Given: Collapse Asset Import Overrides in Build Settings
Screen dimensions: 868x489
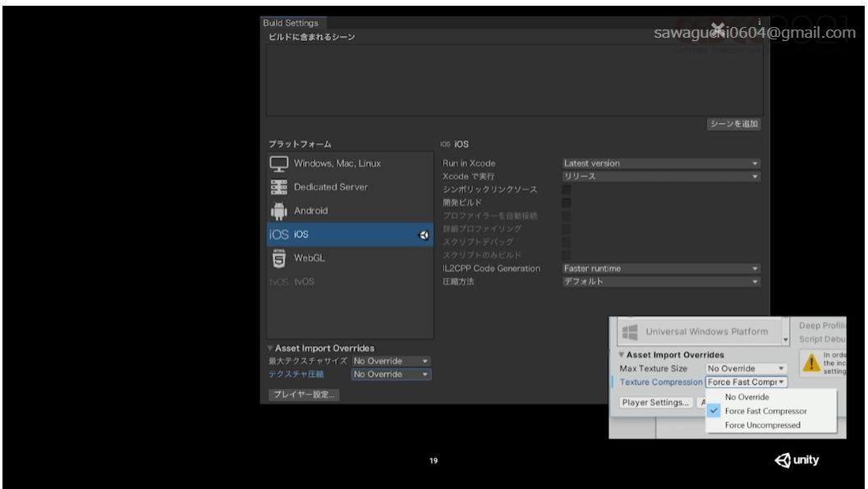Looking at the screenshot, I should (x=270, y=349).
